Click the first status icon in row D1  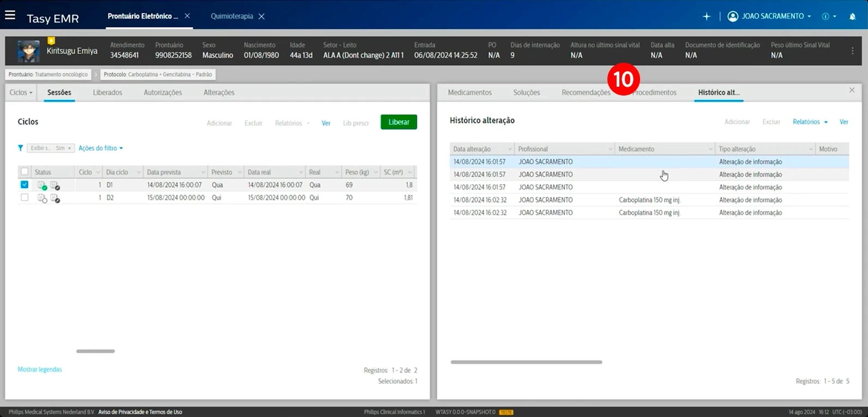tap(42, 185)
